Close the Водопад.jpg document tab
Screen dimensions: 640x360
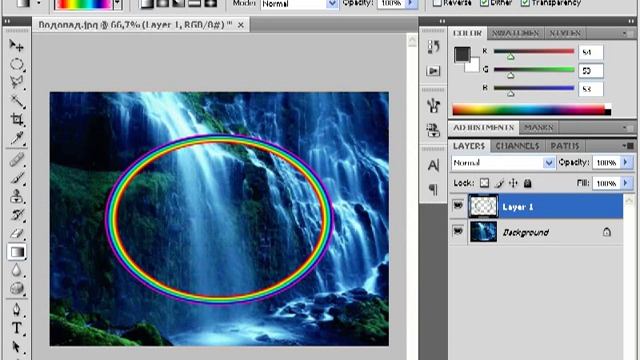coord(241,25)
